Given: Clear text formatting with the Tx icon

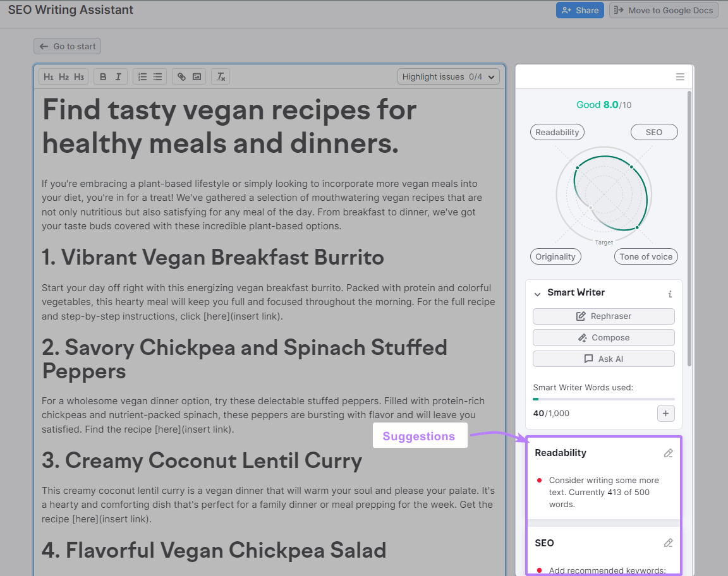Looking at the screenshot, I should pyautogui.click(x=220, y=76).
